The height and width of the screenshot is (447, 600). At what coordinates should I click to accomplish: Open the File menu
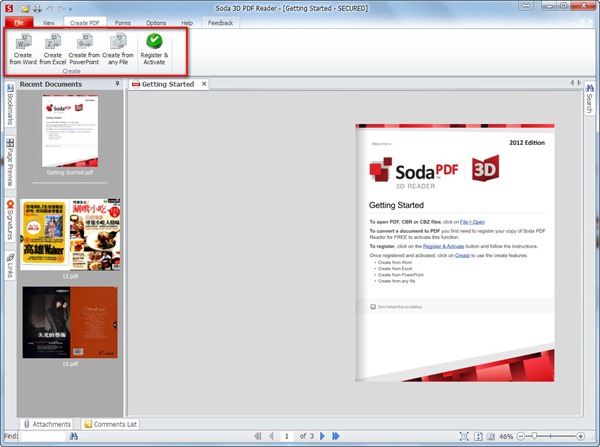click(x=18, y=21)
